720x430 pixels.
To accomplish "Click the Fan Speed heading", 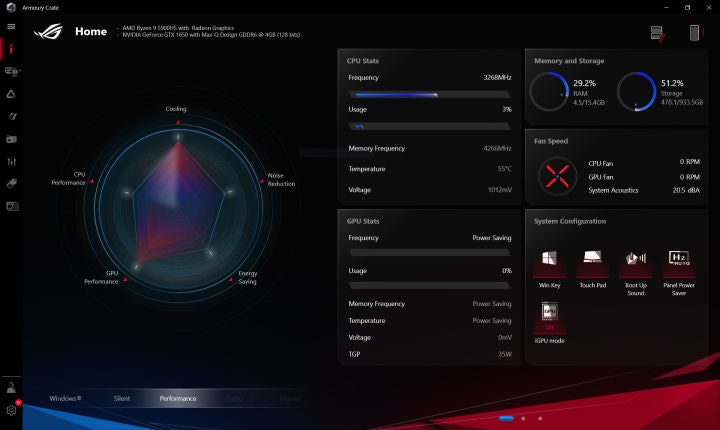I will [551, 141].
